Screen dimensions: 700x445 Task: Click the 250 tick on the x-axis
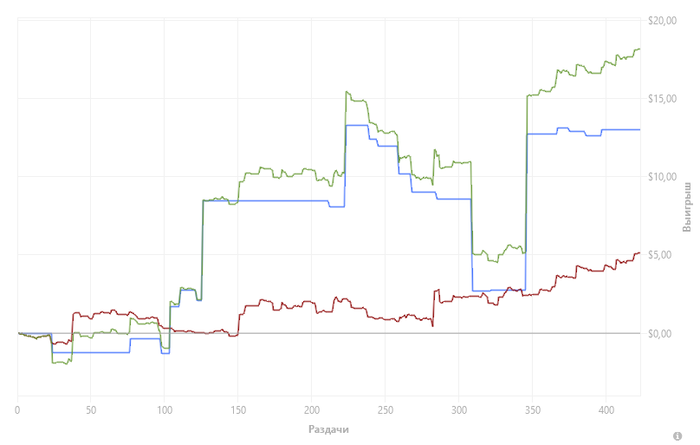point(385,410)
